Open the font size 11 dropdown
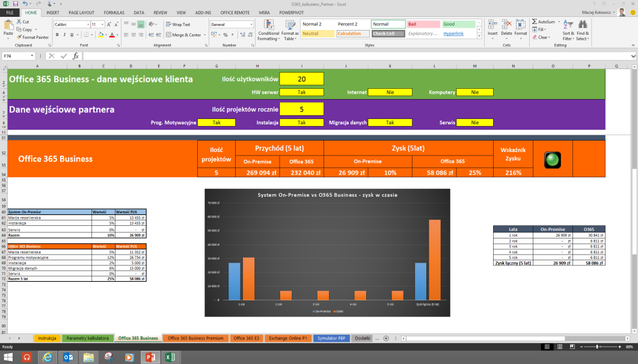Viewport: 638px width, 364px height. pyautogui.click(x=103, y=25)
